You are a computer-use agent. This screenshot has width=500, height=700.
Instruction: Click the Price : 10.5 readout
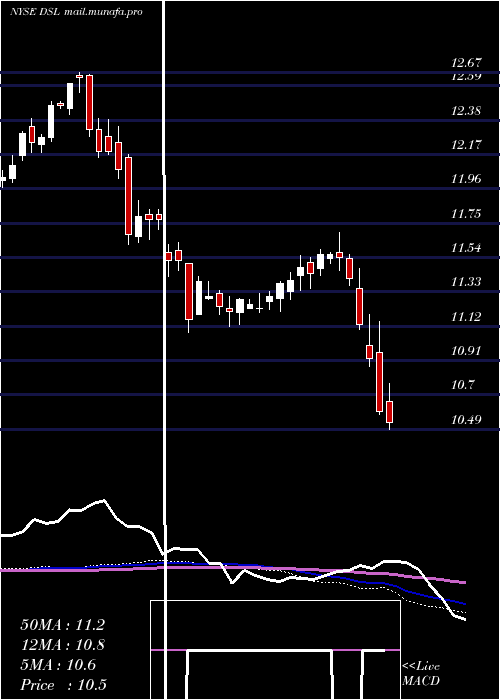click(x=63, y=685)
